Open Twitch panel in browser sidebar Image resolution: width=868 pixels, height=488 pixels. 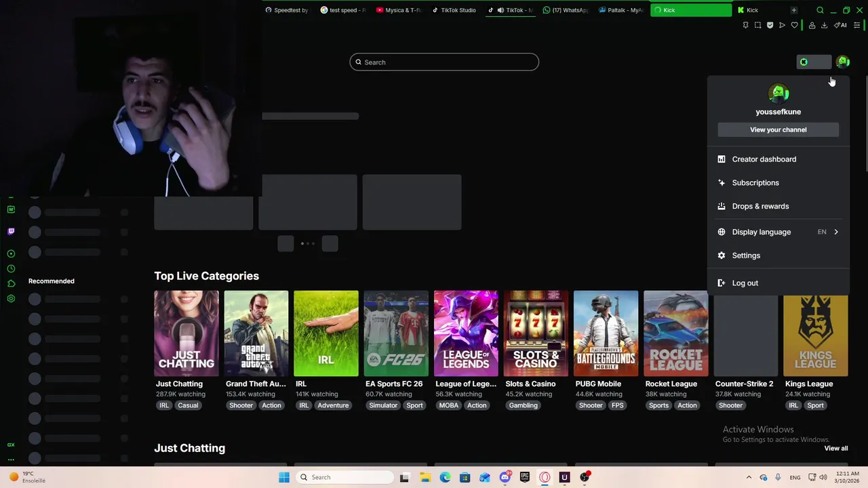(11, 231)
